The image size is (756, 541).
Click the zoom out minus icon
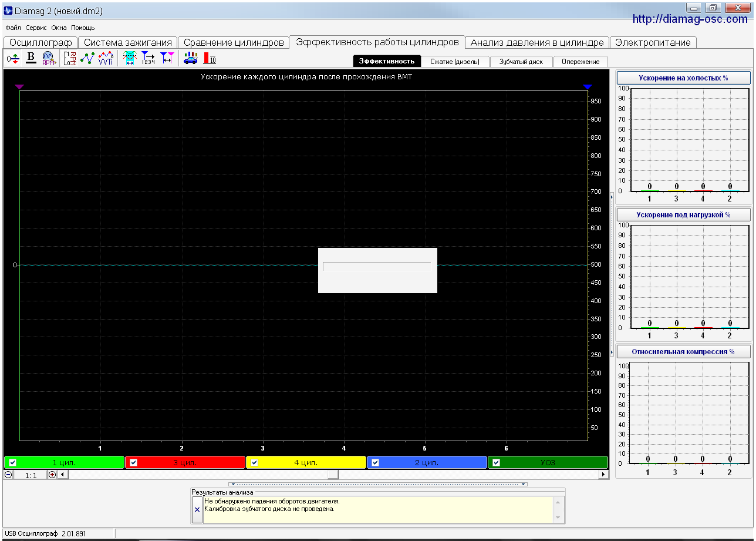(9, 475)
